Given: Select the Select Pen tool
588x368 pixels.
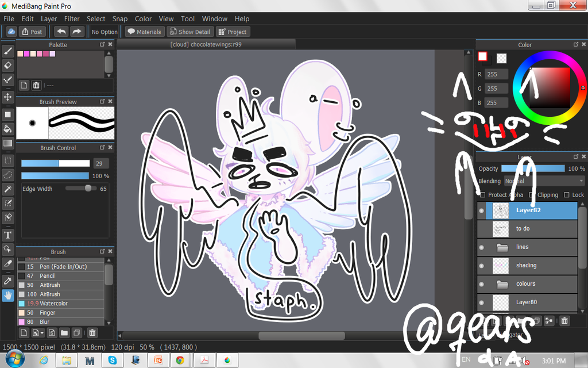Looking at the screenshot, I should (x=8, y=203).
